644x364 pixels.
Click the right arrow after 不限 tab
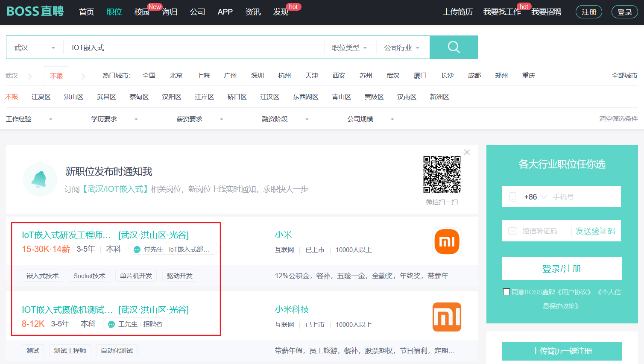(x=83, y=76)
